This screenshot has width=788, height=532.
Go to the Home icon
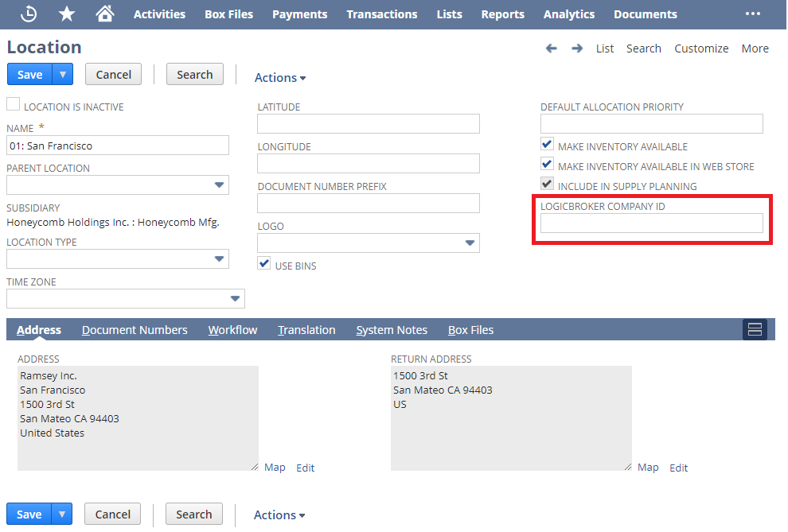coord(104,14)
